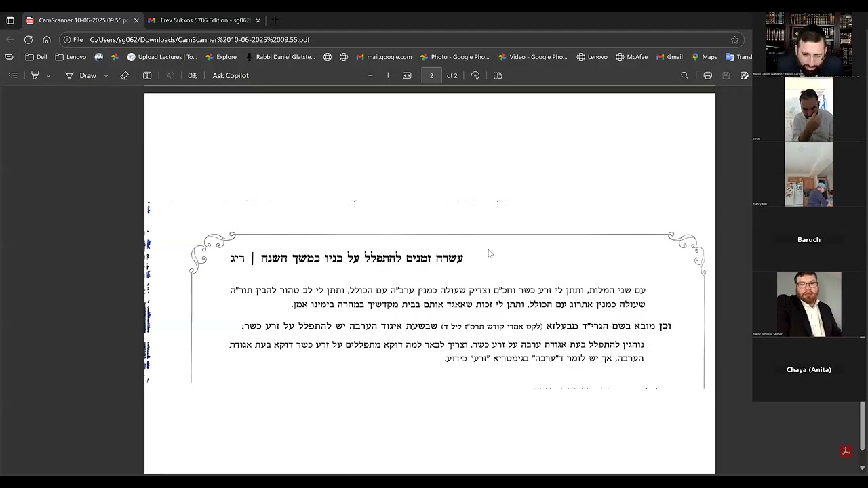This screenshot has width=868, height=488.
Task: Select Yakov Yehoshua video thumbnail
Action: pos(809,304)
